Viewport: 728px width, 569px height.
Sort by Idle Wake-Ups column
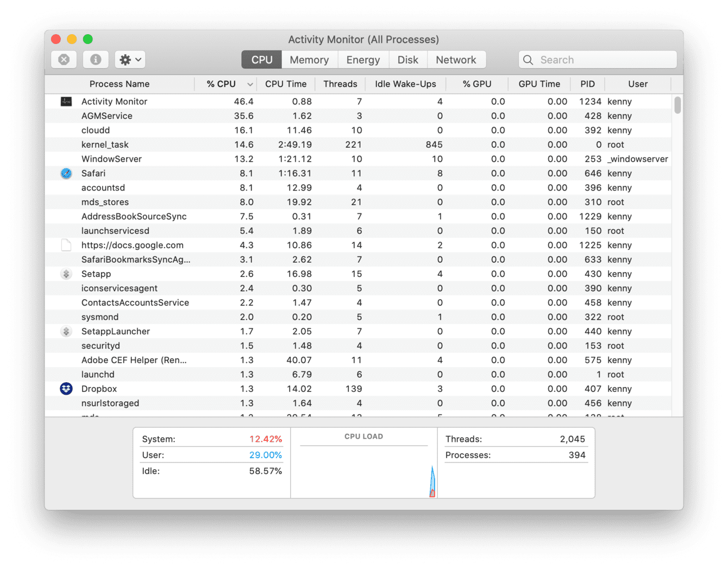(405, 84)
